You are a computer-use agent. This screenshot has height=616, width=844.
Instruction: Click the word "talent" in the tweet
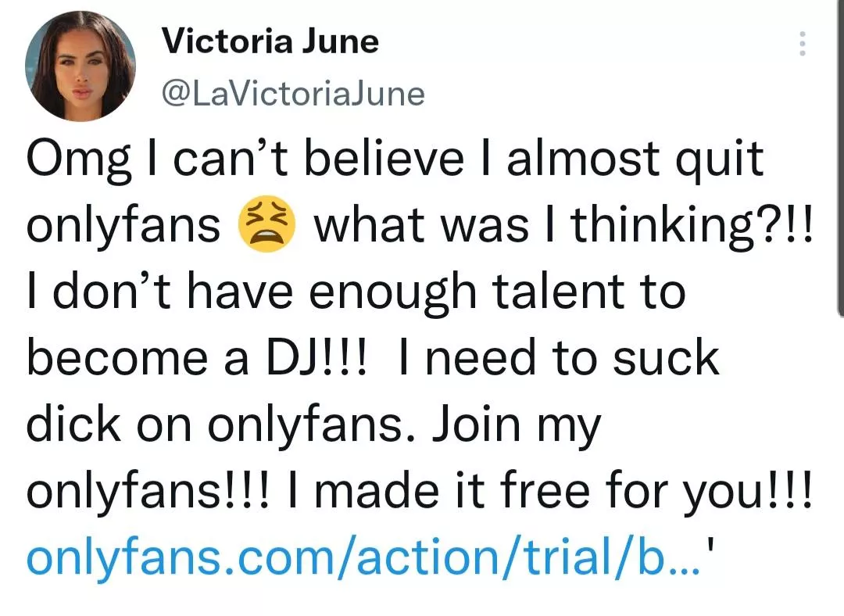tap(550, 292)
